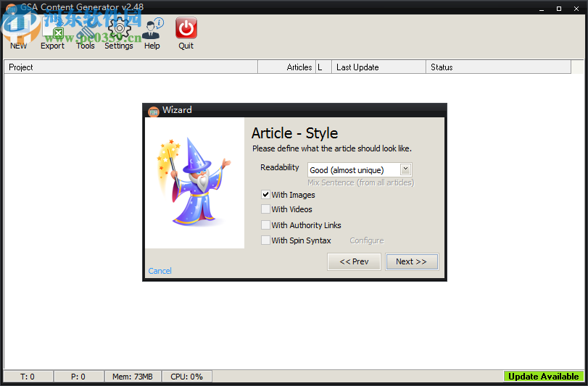Image resolution: width=588 pixels, height=386 pixels.
Task: Click the wizard mascot image
Action: click(194, 182)
